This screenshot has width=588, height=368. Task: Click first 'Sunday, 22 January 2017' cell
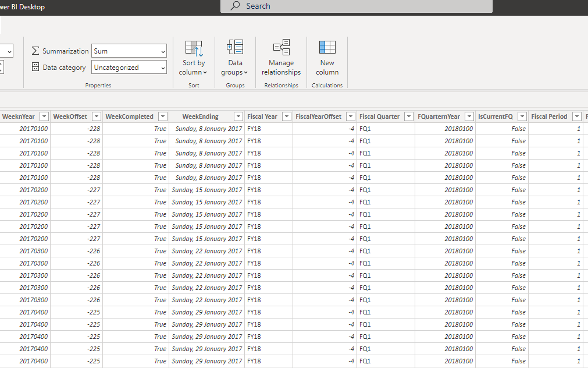(x=207, y=251)
